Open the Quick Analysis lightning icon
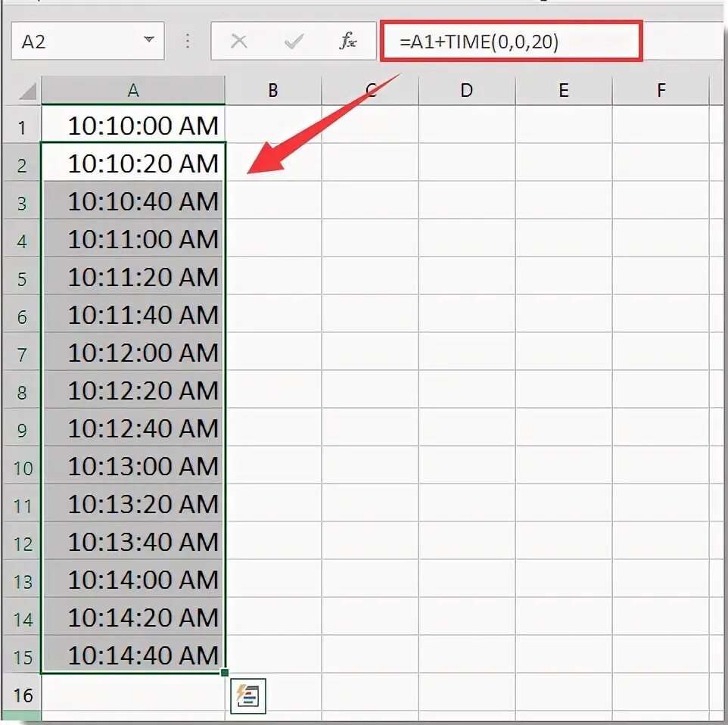 (249, 695)
